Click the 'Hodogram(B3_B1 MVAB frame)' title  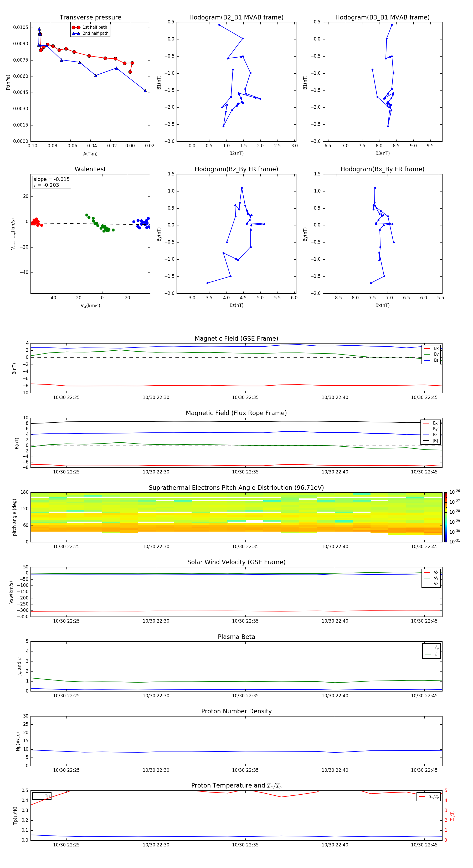[x=382, y=17]
